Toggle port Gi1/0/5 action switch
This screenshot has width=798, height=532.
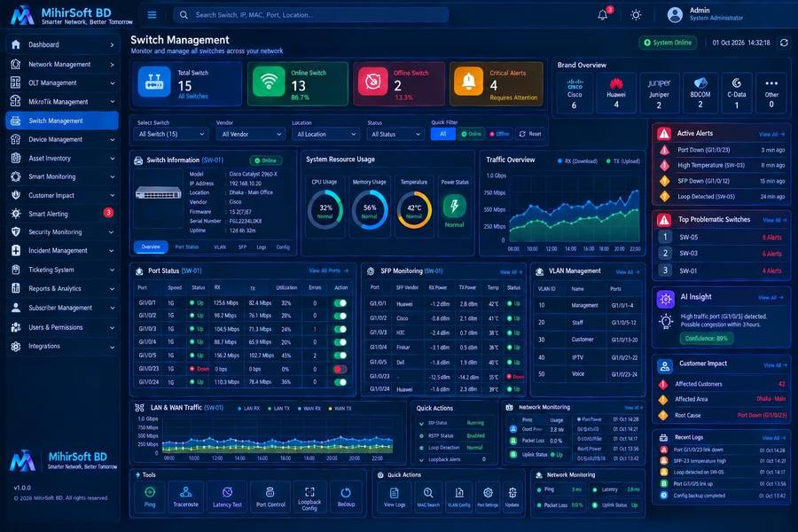click(x=340, y=356)
